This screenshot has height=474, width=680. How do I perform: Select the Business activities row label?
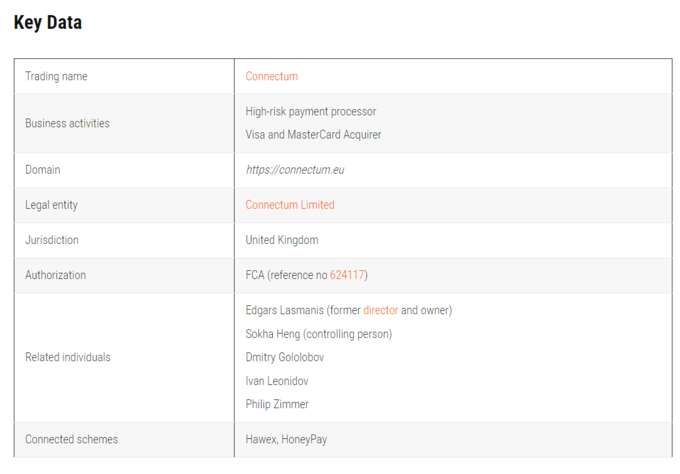tap(67, 123)
